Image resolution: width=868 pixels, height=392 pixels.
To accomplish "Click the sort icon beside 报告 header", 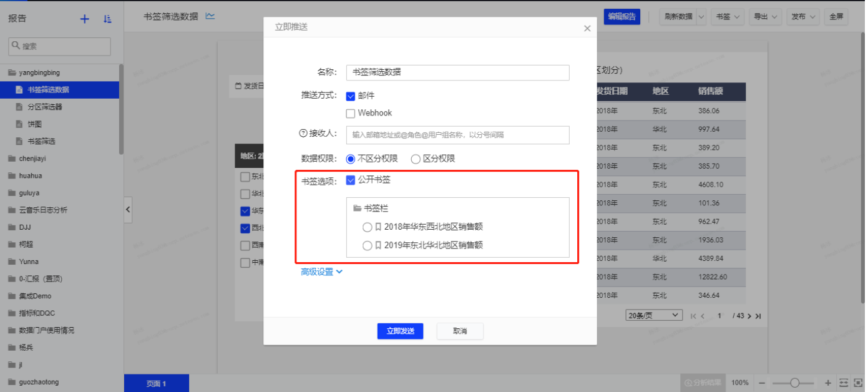I will click(x=107, y=19).
